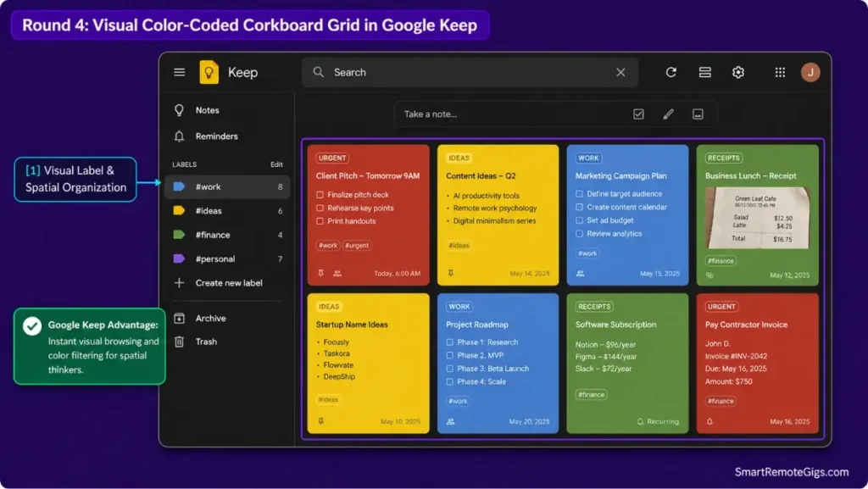Check Phase 4: Scale
Viewport: 868px width, 489px height.
coord(449,381)
